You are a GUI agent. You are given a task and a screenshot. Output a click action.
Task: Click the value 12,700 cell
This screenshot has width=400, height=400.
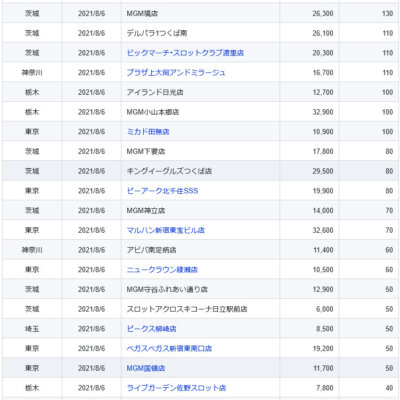tap(309, 92)
